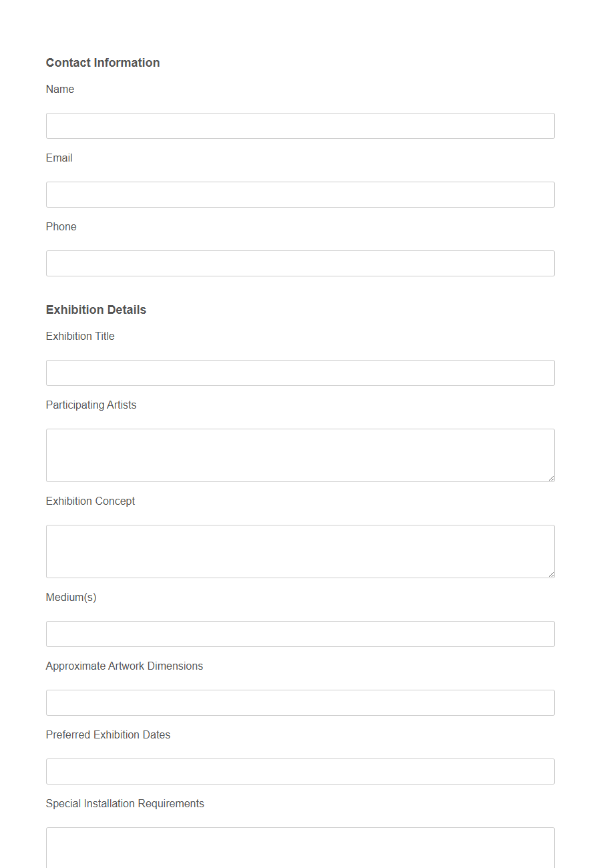Screen dimensions: 601x868
Task: Click inside the Participating Artists text area
Action: pos(300,455)
